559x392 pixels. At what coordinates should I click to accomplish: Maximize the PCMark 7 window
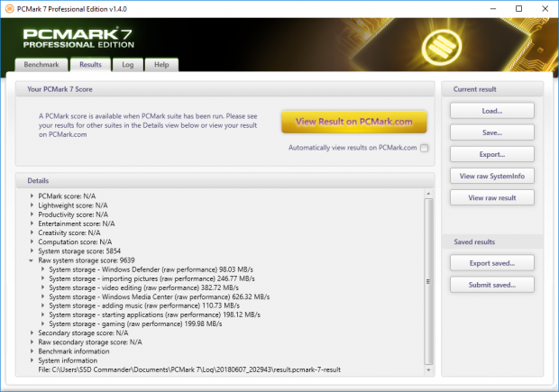(519, 8)
